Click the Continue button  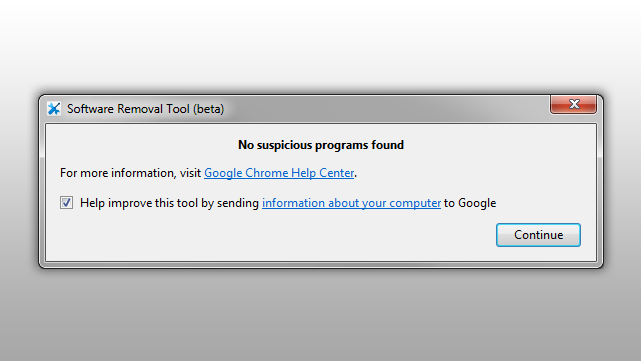pos(538,235)
